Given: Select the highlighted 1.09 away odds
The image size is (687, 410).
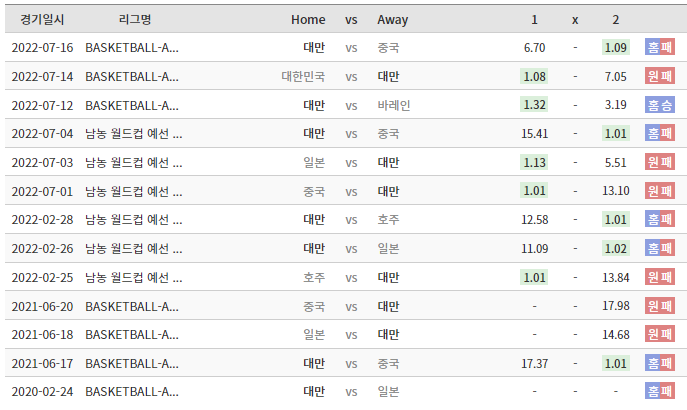Looking at the screenshot, I should [615, 47].
